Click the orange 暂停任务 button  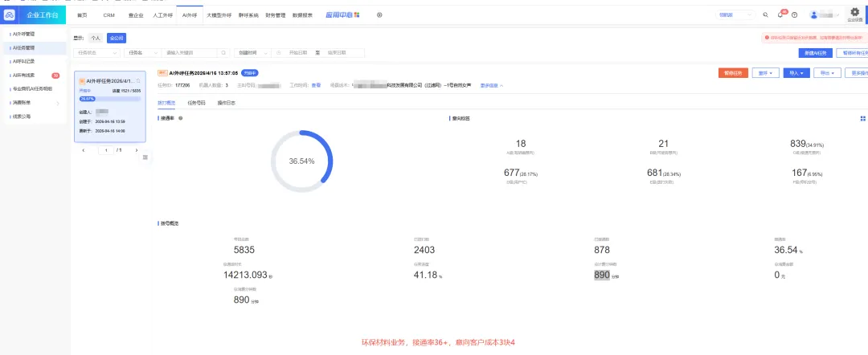click(x=734, y=73)
